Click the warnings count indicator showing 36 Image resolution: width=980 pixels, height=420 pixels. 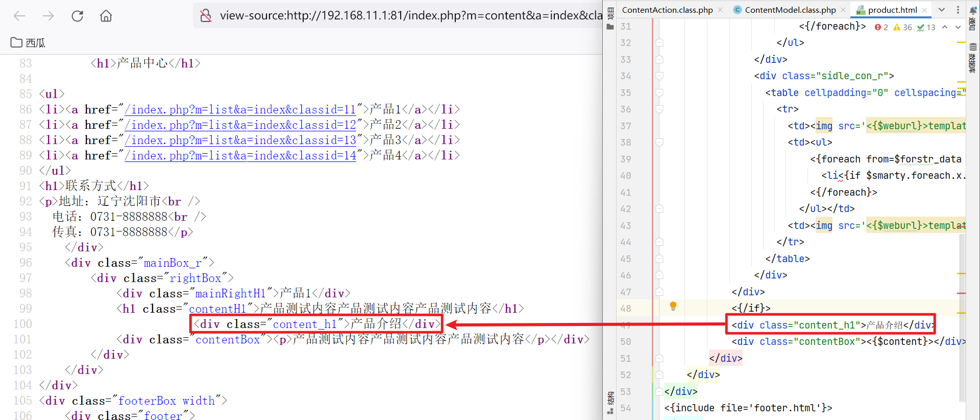(x=902, y=27)
